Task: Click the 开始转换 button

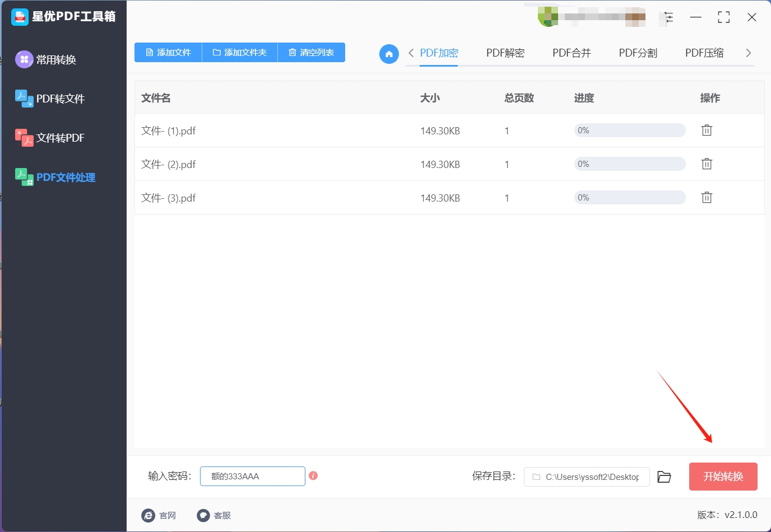Action: [723, 477]
